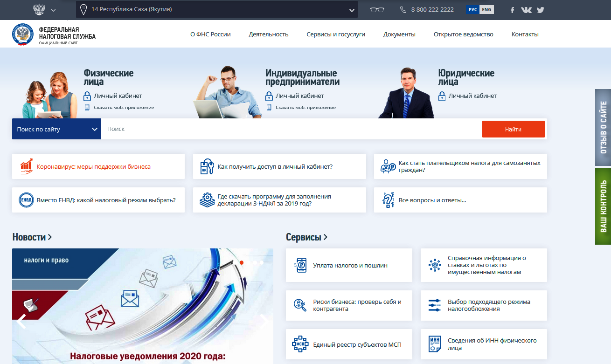The height and width of the screenshot is (364, 611).
Task: Expand the 'Сервисы' section heading
Action: point(307,237)
